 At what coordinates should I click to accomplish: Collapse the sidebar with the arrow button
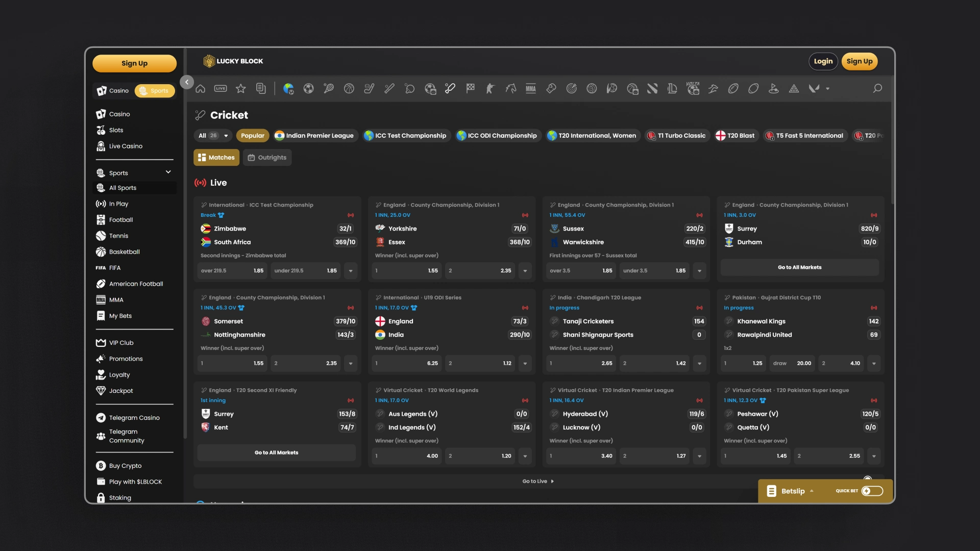click(187, 82)
